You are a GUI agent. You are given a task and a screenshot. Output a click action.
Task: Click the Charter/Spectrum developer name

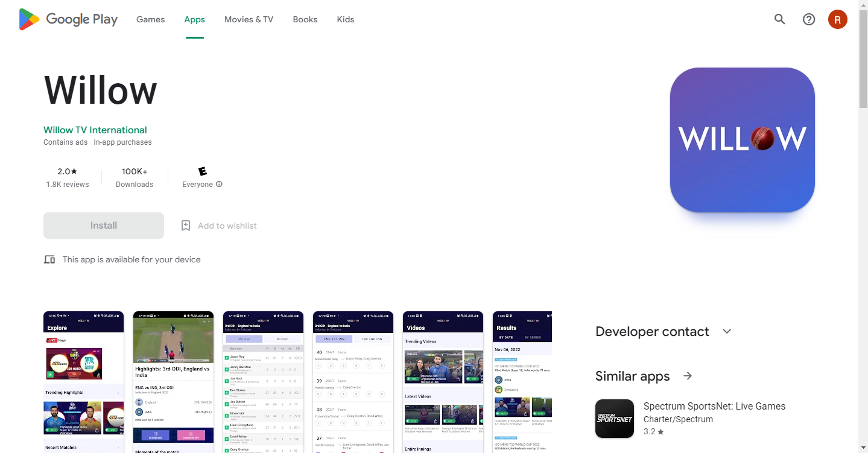coord(678,419)
